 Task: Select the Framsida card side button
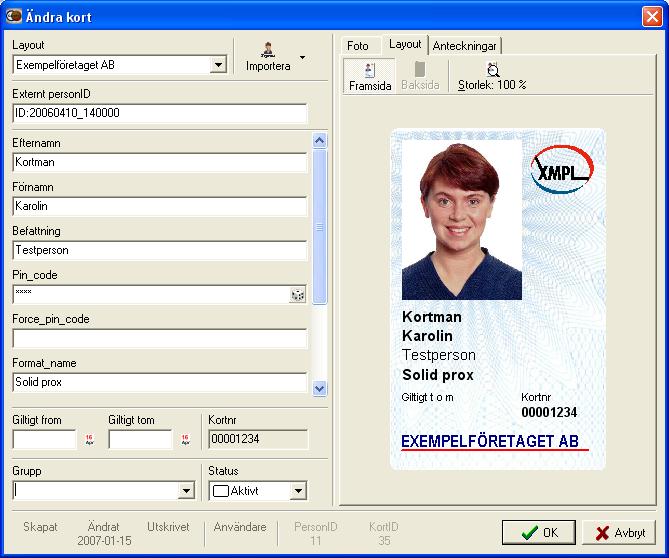click(x=369, y=76)
